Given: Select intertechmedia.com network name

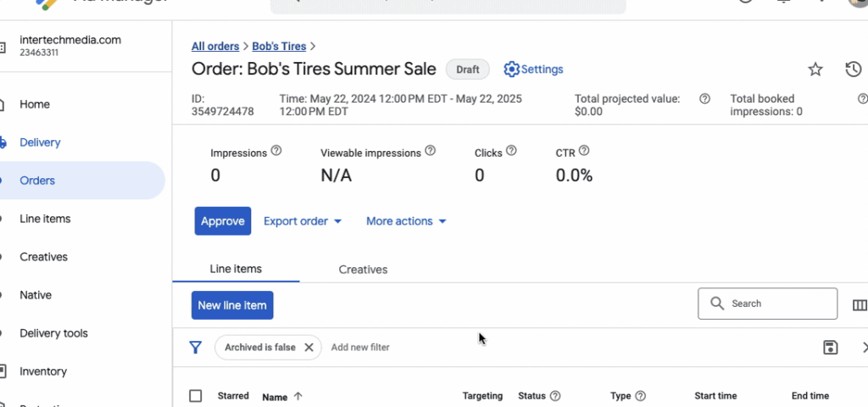Looking at the screenshot, I should pos(70,40).
